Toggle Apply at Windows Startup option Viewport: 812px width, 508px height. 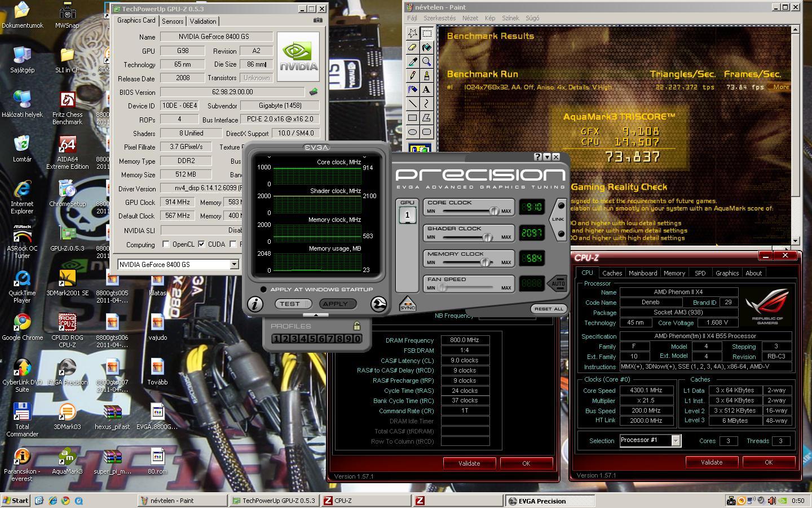[x=263, y=290]
